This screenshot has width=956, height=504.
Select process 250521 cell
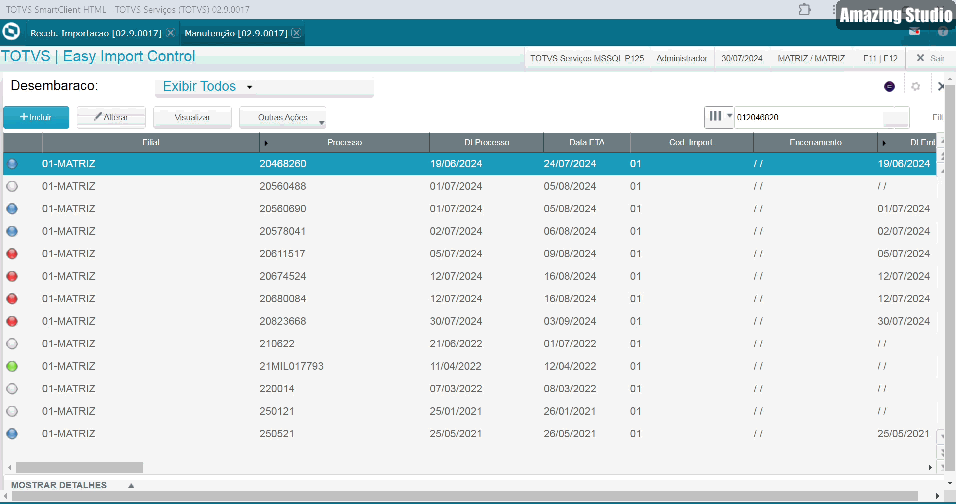tap(277, 435)
